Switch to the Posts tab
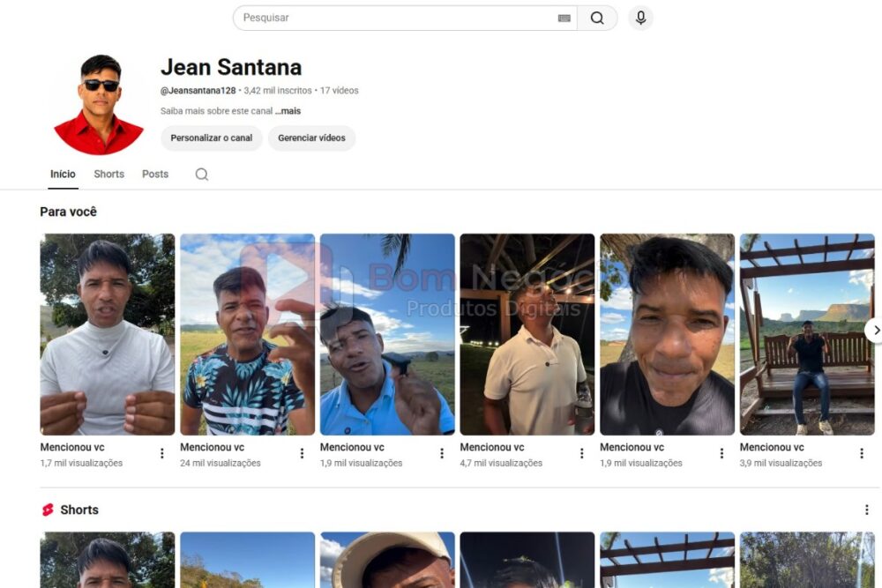Viewport: 882px width, 588px height. coord(155,175)
